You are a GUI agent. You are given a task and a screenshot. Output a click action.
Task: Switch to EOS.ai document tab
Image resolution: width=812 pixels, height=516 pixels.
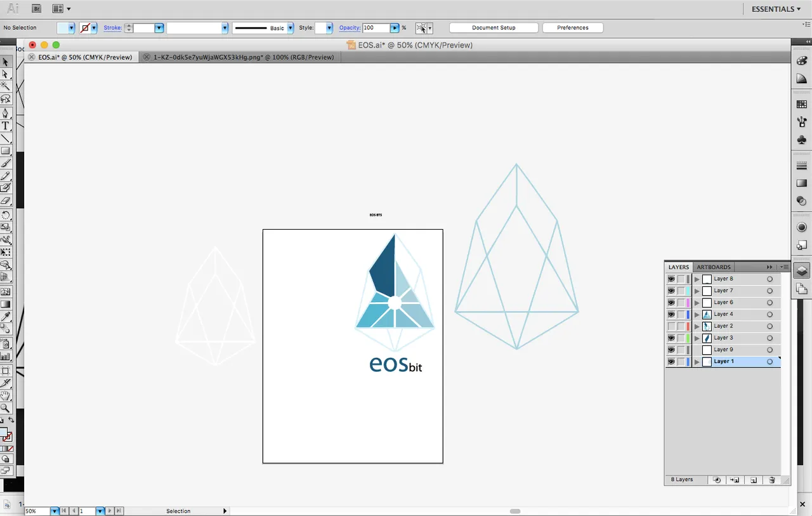coord(81,57)
